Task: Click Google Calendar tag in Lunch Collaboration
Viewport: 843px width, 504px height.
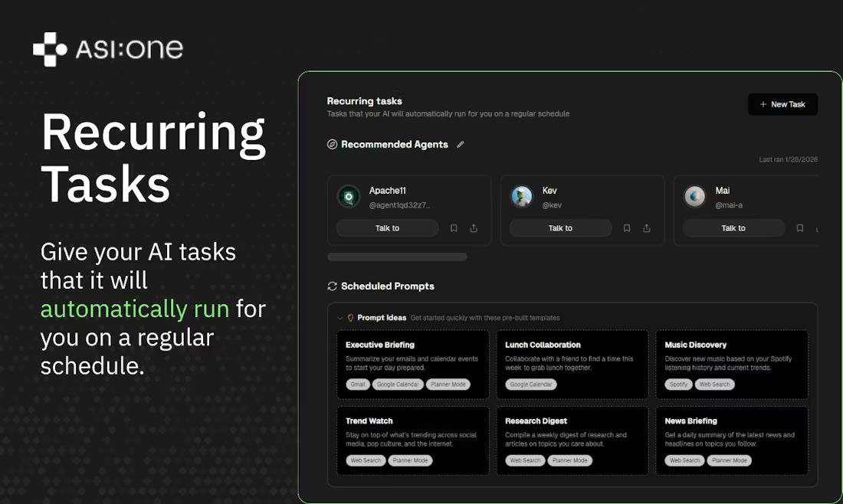Action: pyautogui.click(x=530, y=385)
